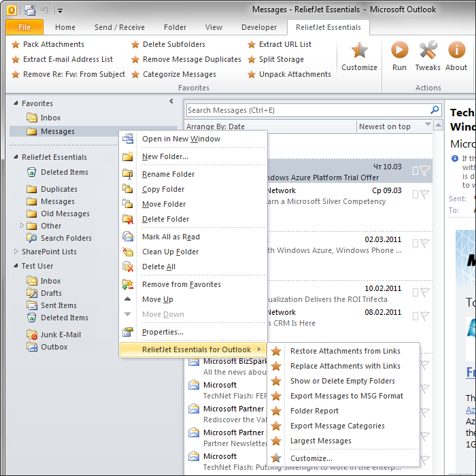Click Extract URL List button
This screenshot has width=476, height=476.
pyautogui.click(x=279, y=44)
